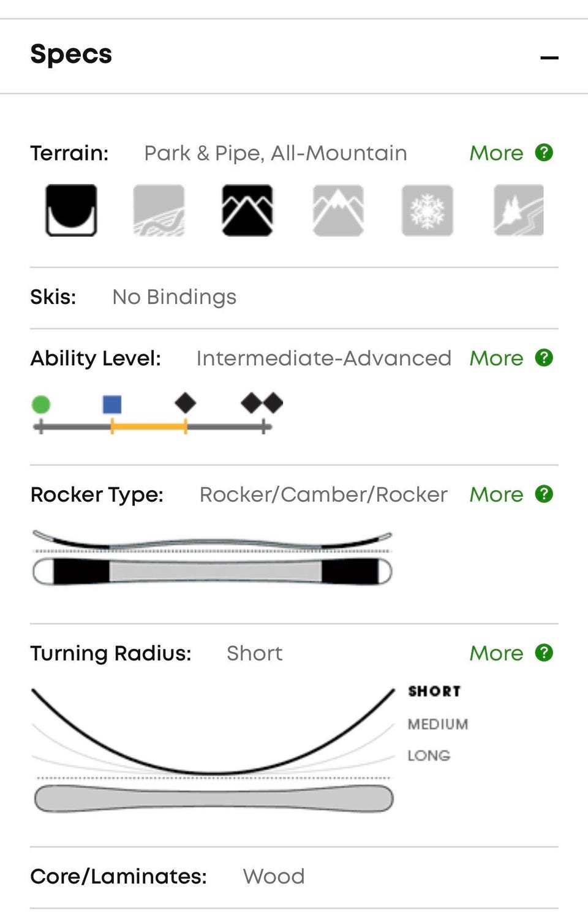Open the More link for Turning Radius

(x=496, y=654)
